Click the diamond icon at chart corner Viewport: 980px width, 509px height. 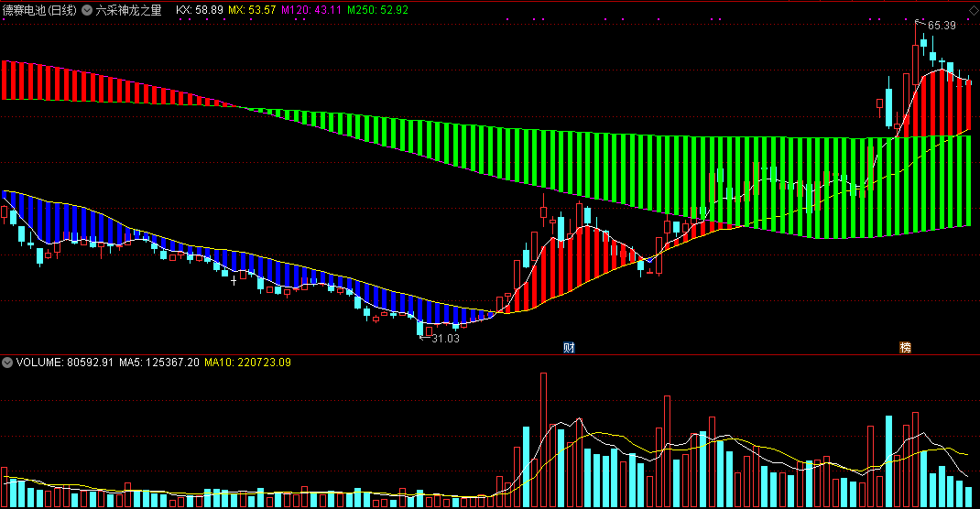pyautogui.click(x=974, y=11)
